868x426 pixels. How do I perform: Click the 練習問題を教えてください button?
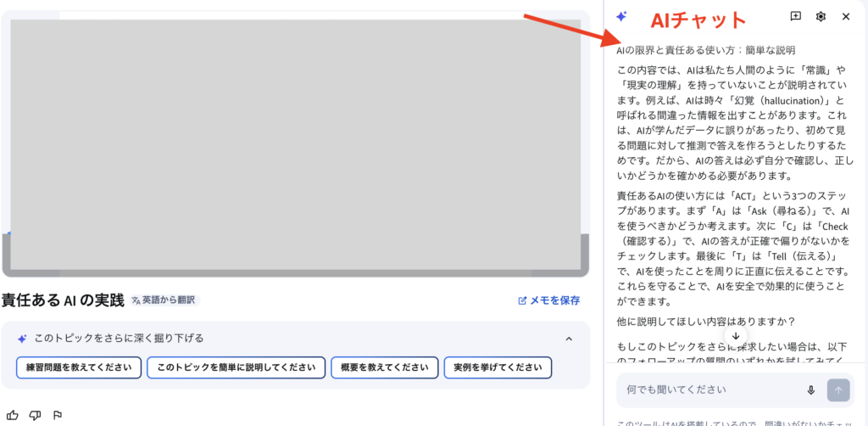pyautogui.click(x=79, y=367)
